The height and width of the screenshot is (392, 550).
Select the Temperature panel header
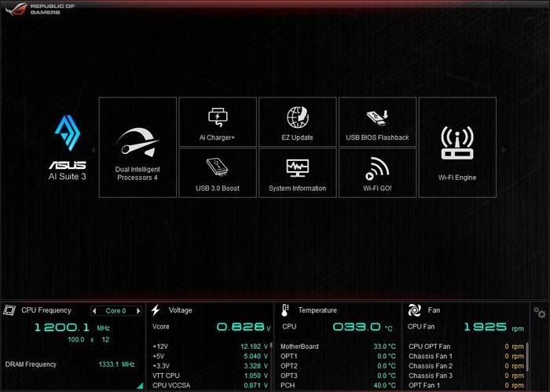(x=317, y=310)
